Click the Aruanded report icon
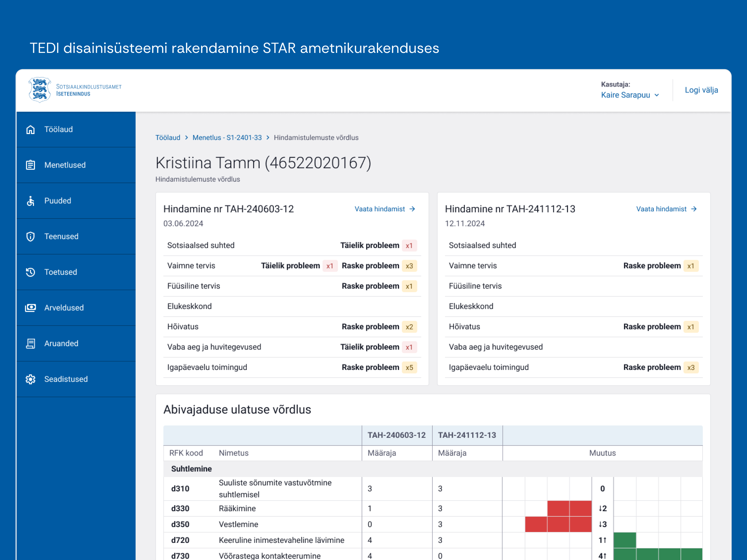Screen dimensions: 747x560 (30, 344)
